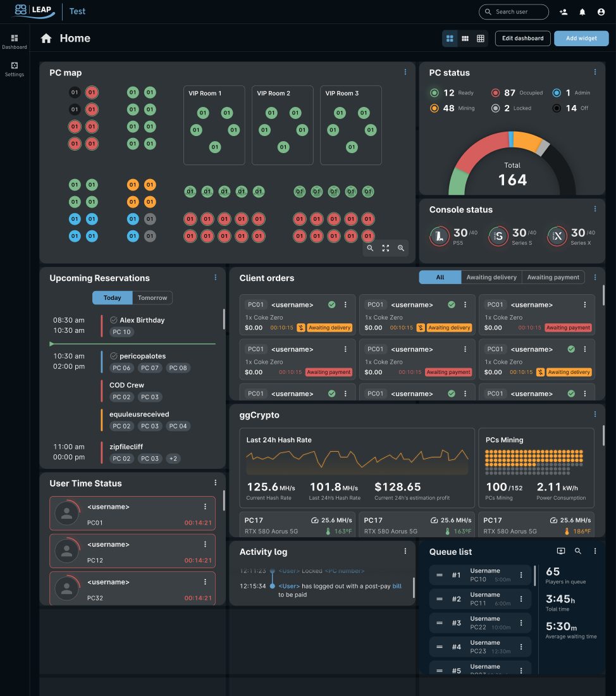The image size is (616, 696).
Task: Select the dense grid layout view
Action: click(x=480, y=39)
